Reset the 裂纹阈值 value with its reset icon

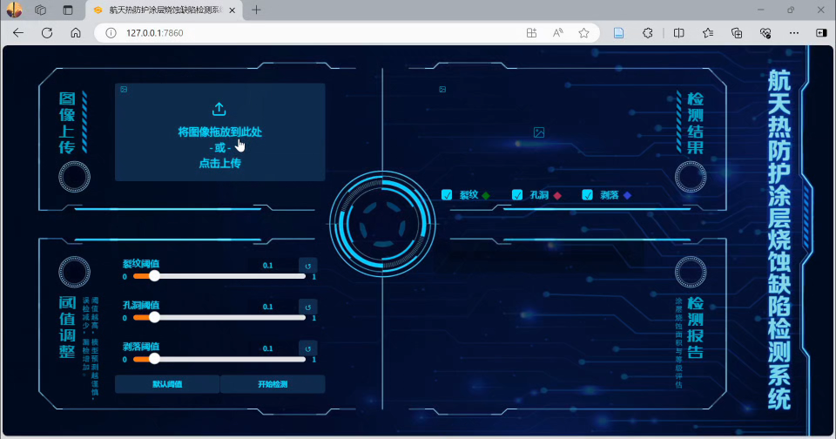click(x=308, y=266)
